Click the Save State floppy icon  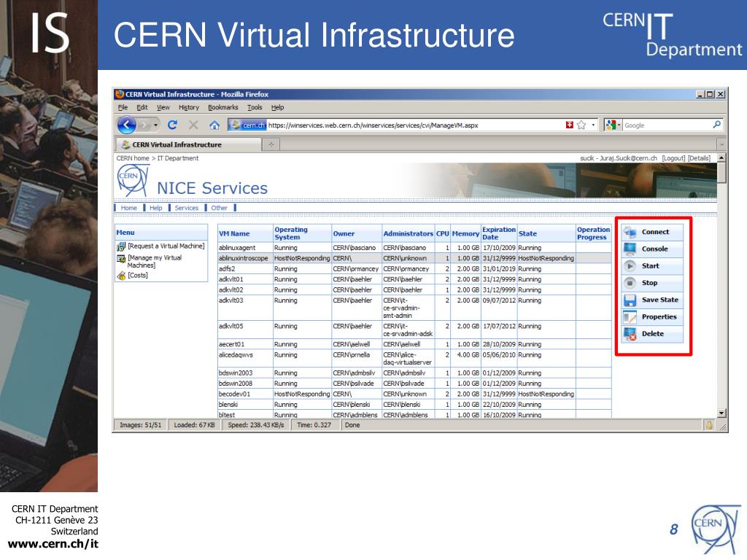tap(630, 300)
